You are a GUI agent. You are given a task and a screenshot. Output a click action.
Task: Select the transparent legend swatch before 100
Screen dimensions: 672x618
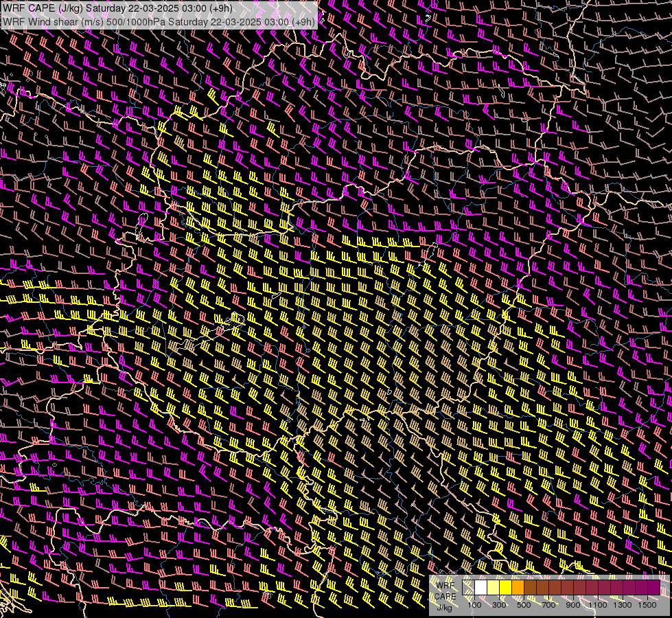[468, 587]
